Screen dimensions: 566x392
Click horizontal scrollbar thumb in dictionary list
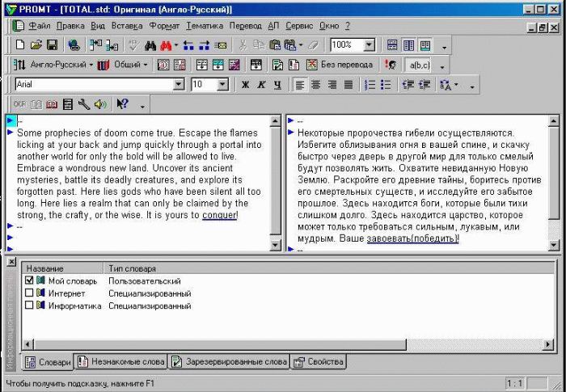tap(220, 344)
